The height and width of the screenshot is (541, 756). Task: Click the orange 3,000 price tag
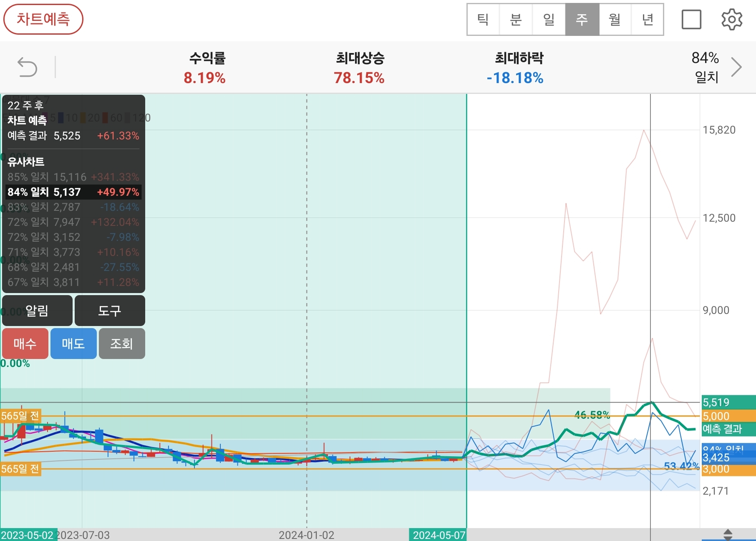728,469
